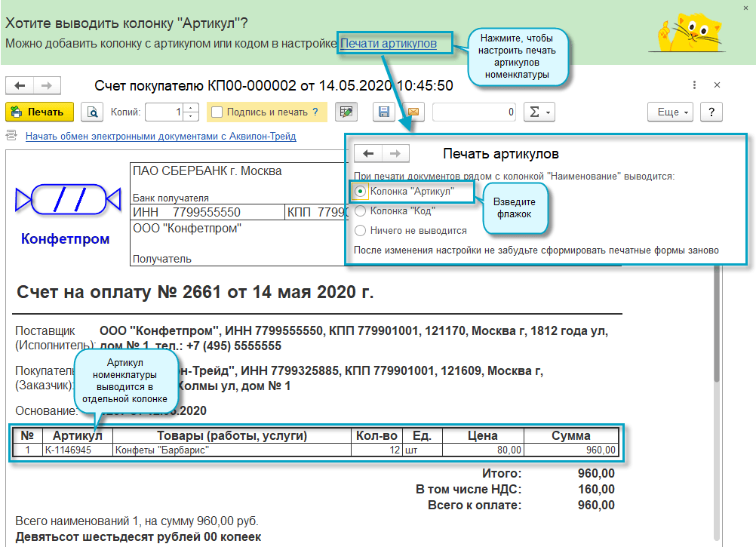
Task: Click the table sum cell 960,00
Action: (571, 450)
